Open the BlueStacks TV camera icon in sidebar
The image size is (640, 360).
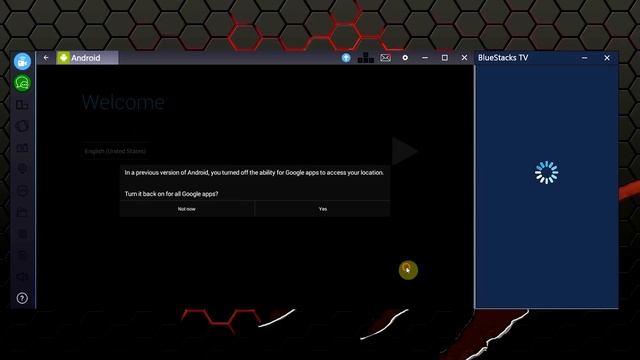coord(22,62)
